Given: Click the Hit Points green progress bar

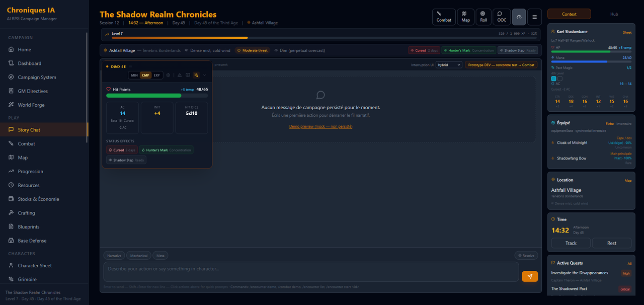Looking at the screenshot, I should (157, 95).
